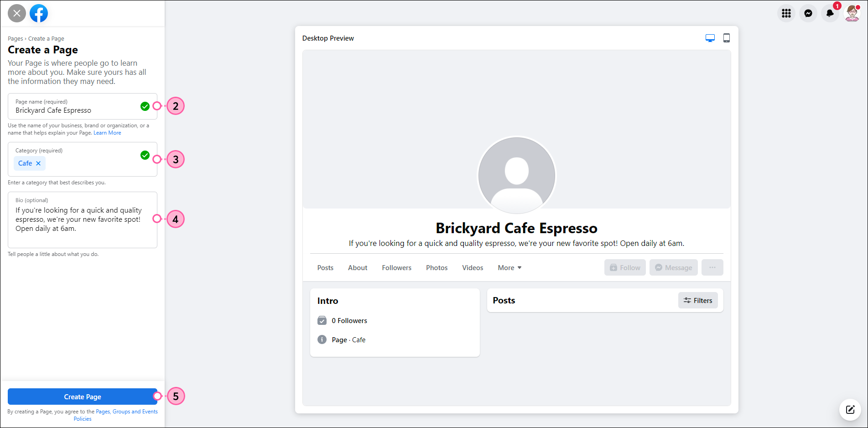Click the preview bio line under page title
The image size is (868, 428).
[516, 243]
